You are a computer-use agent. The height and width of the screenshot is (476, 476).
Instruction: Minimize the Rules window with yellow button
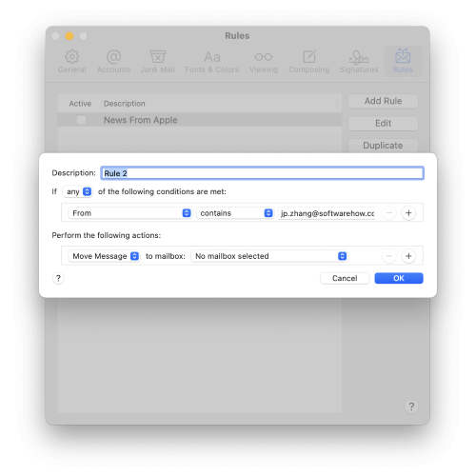[69, 36]
